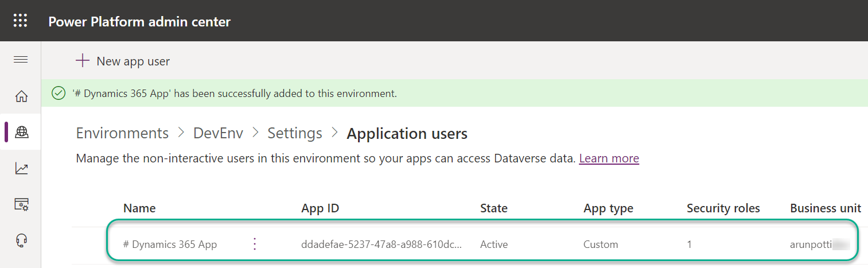Sort by the State column header

click(x=493, y=208)
